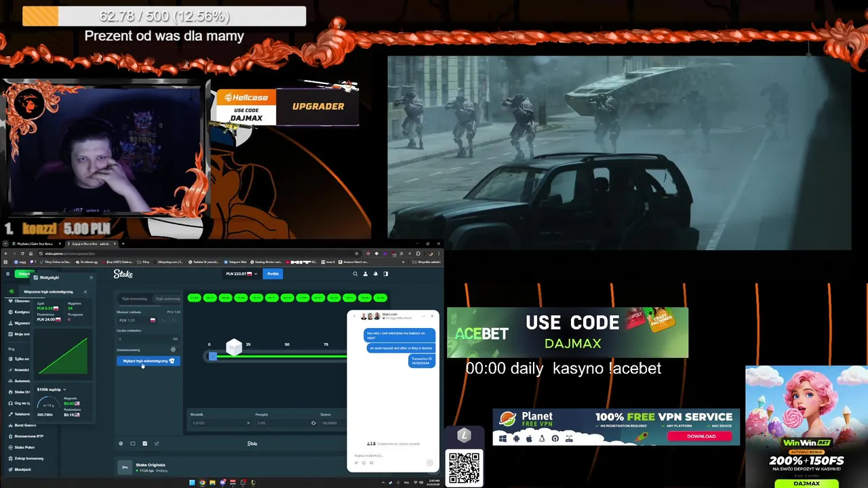This screenshot has height=488, width=868.
Task: Open File Explorer from the taskbar
Action: pos(212,483)
